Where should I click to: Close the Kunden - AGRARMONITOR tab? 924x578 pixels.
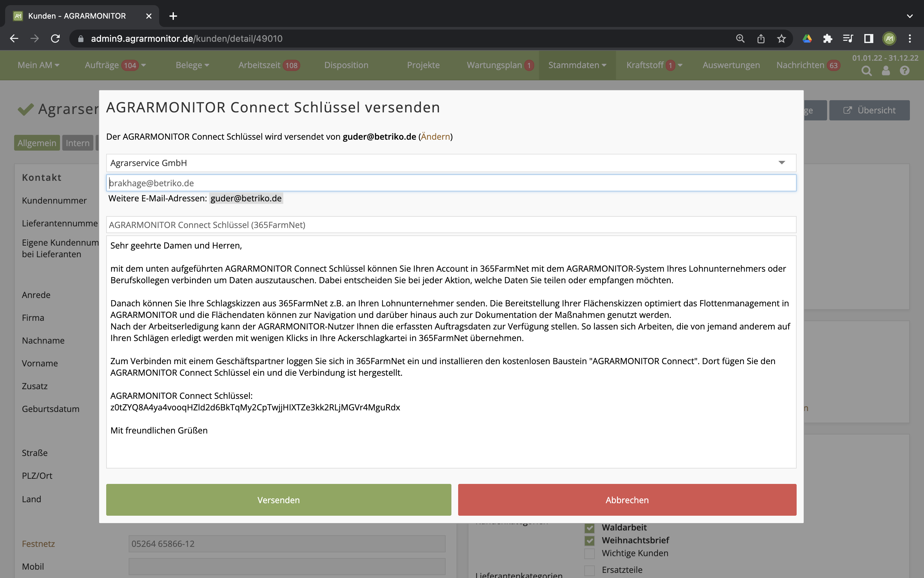[149, 16]
